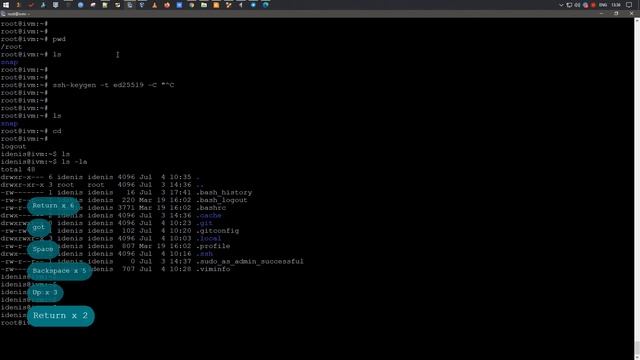640x360 pixels.
Task: Switch input language via ENG indicator
Action: (603, 5)
